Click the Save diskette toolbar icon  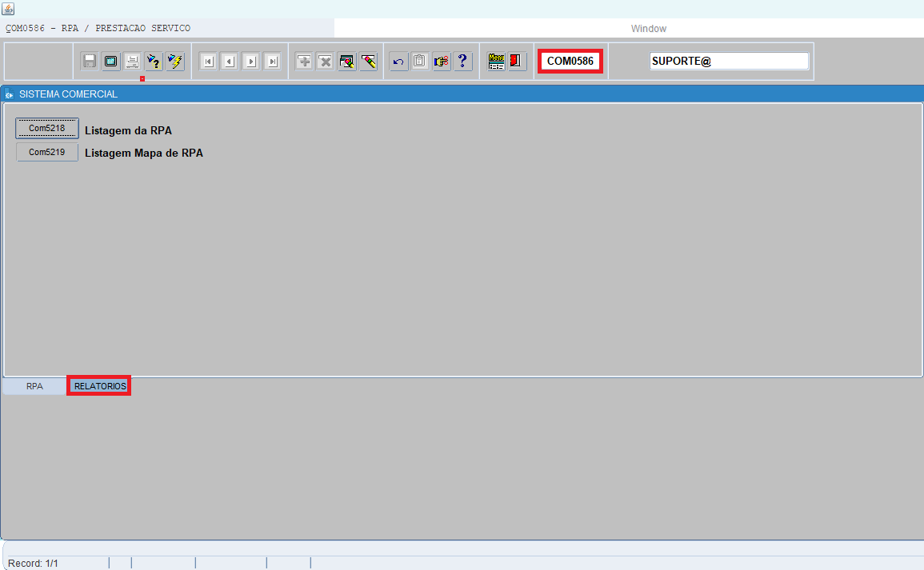coord(90,62)
